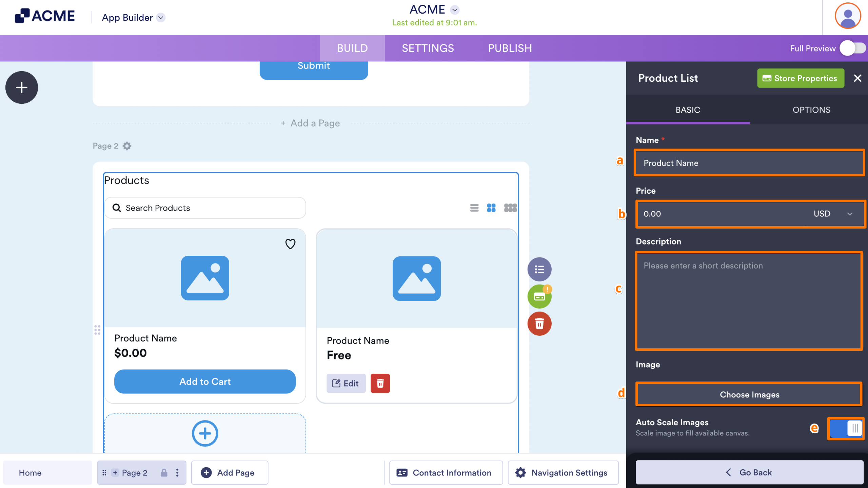Screen dimensions: 868x488
Task: Open green store payment settings button
Action: click(x=539, y=296)
